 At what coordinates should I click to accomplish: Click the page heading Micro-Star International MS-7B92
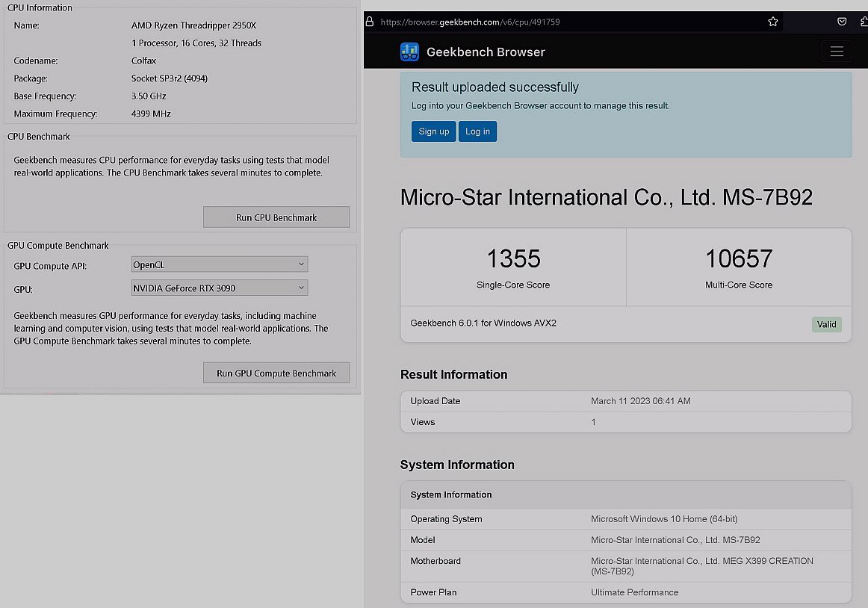(x=606, y=197)
